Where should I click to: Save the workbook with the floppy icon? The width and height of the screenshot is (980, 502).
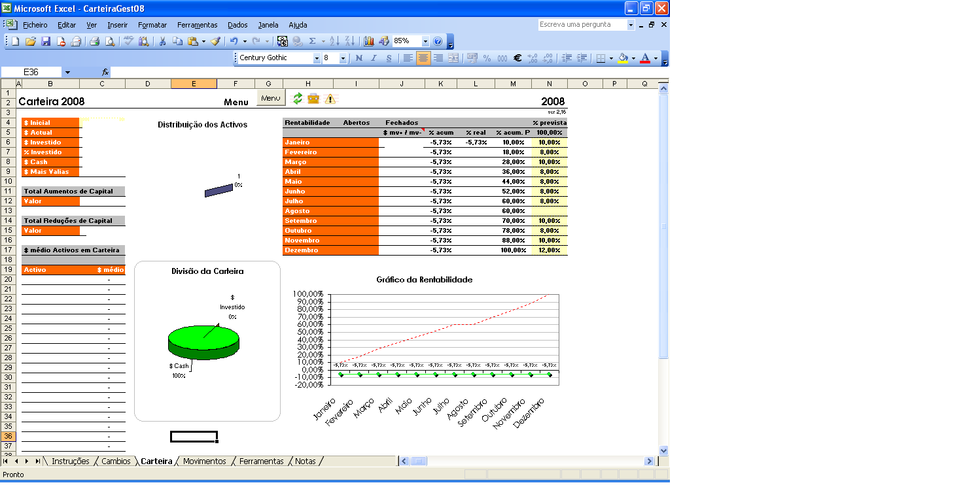[46, 41]
